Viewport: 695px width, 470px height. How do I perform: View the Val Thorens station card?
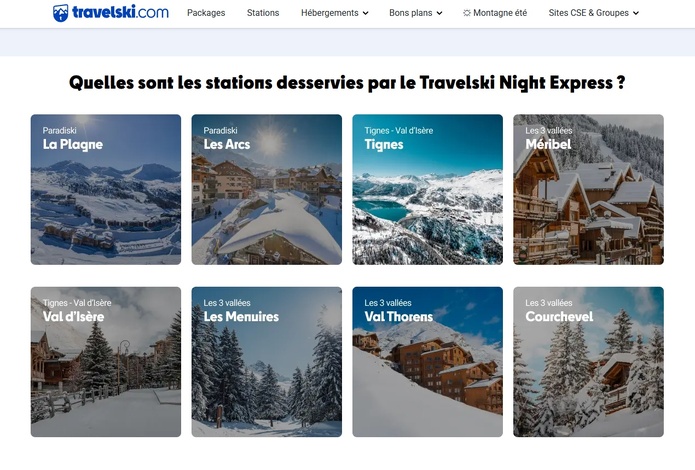(x=428, y=362)
